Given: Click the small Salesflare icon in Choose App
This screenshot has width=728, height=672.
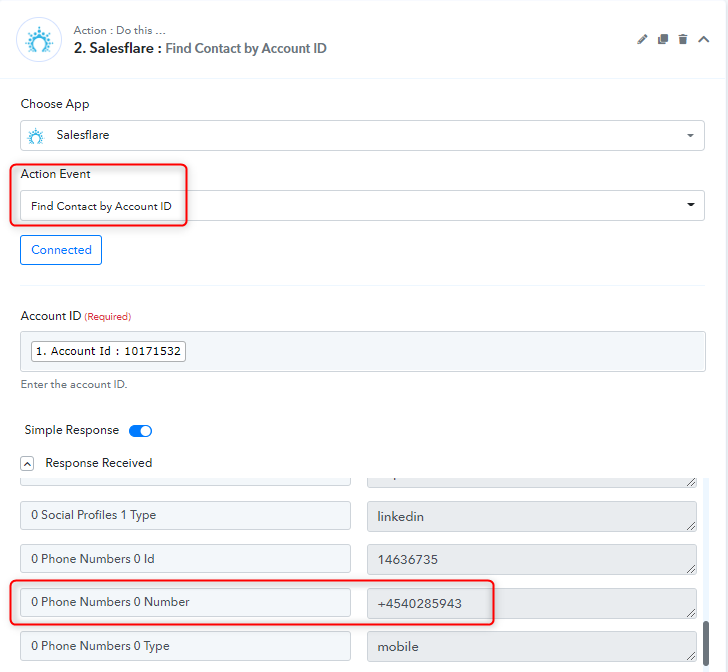Looking at the screenshot, I should pyautogui.click(x=36, y=136).
